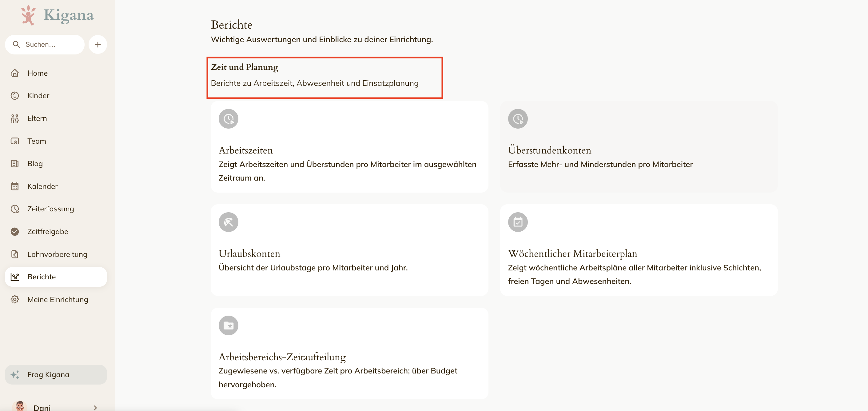Click the Urlaubskonten umbrella icon
868x411 pixels.
point(229,222)
